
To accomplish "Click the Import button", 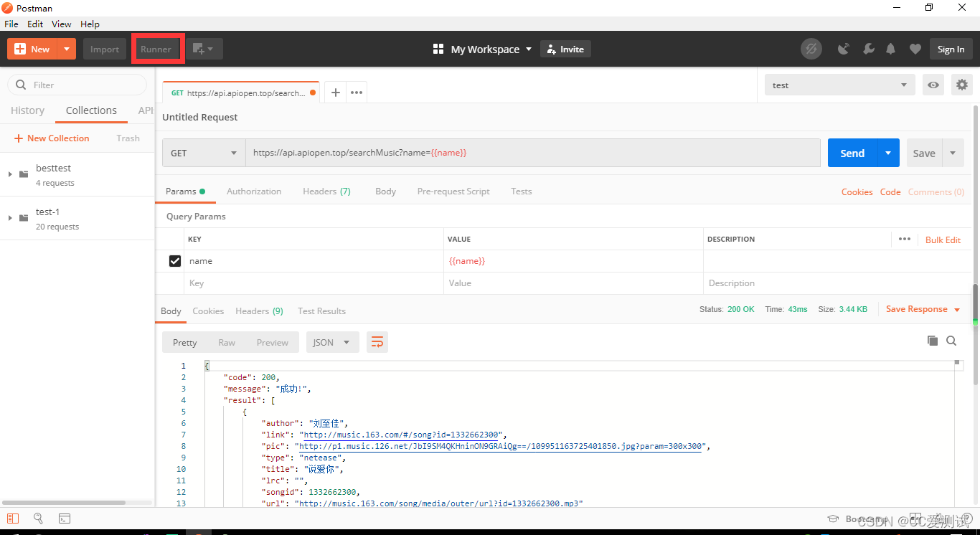I will pos(105,49).
